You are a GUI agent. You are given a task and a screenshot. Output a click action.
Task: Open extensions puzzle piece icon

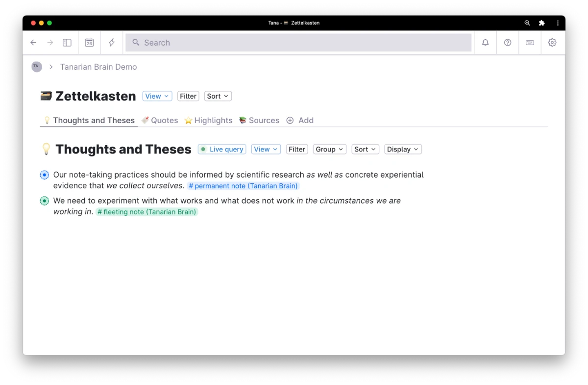point(541,23)
